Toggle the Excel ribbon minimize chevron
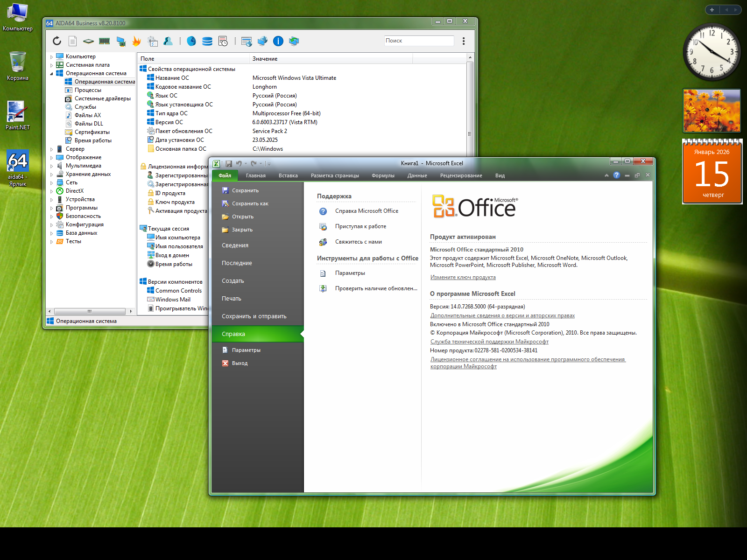Image resolution: width=747 pixels, height=560 pixels. tap(606, 175)
